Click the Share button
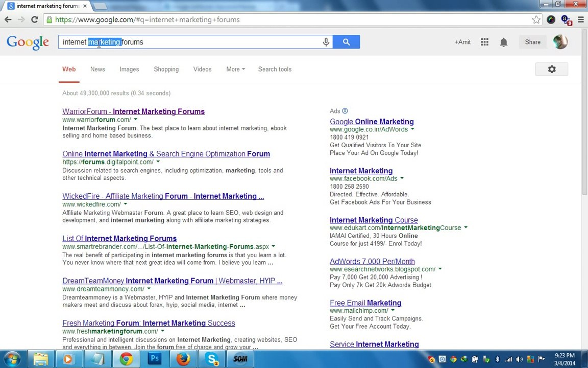This screenshot has height=368, width=588. click(532, 42)
